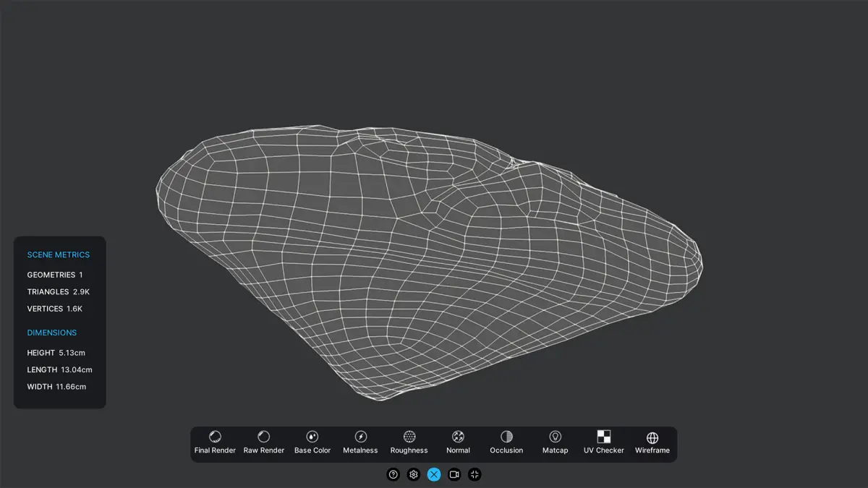
Task: View the Roughness channel
Action: [x=409, y=442]
